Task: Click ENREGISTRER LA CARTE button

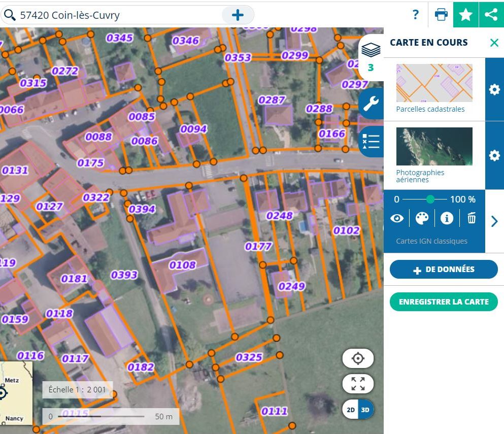Action: click(444, 302)
